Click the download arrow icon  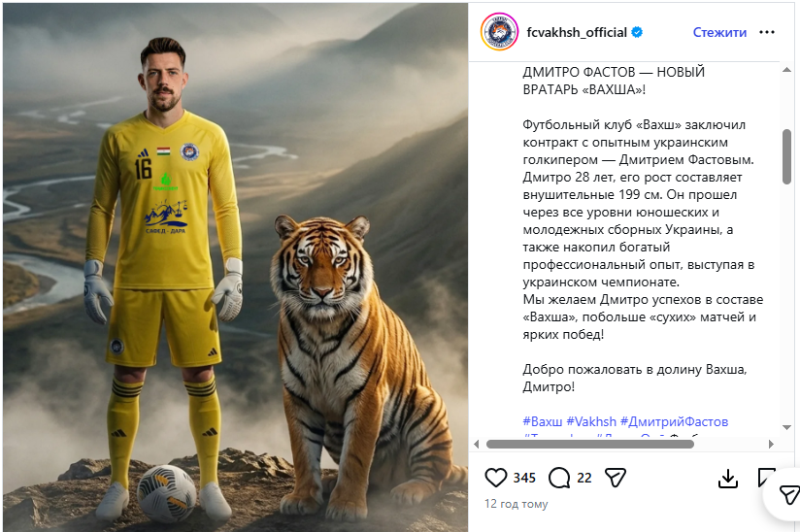click(x=727, y=479)
